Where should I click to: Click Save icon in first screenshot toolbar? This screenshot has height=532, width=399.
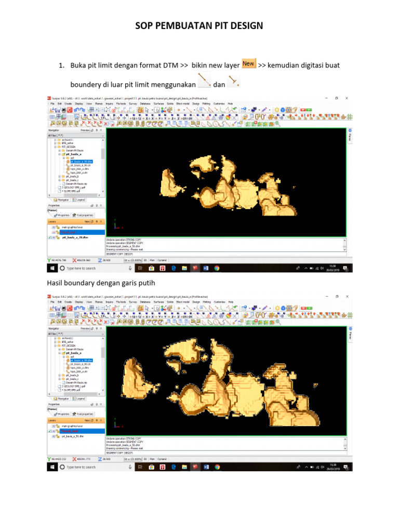click(x=58, y=110)
